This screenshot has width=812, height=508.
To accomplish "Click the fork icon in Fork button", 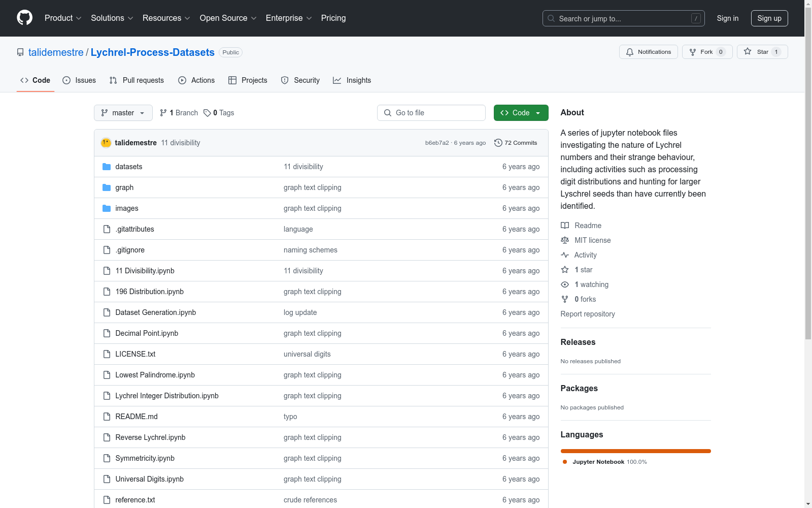I will click(693, 52).
